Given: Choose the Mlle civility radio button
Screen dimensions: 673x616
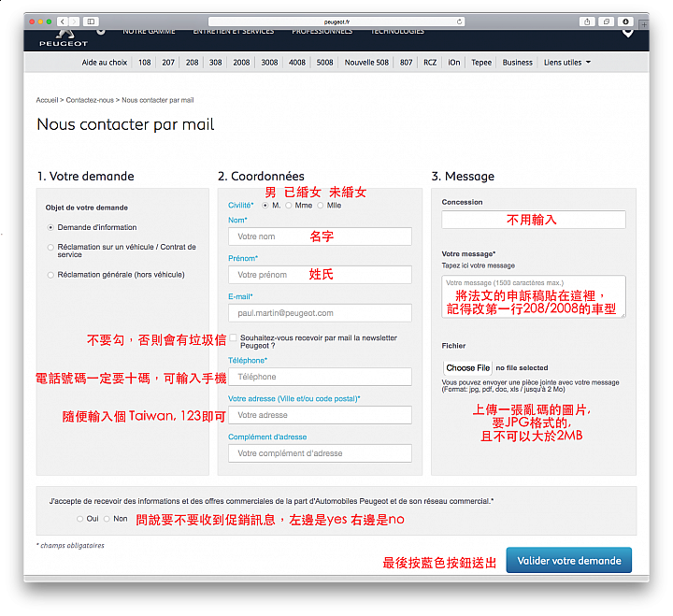Looking at the screenshot, I should 321,206.
